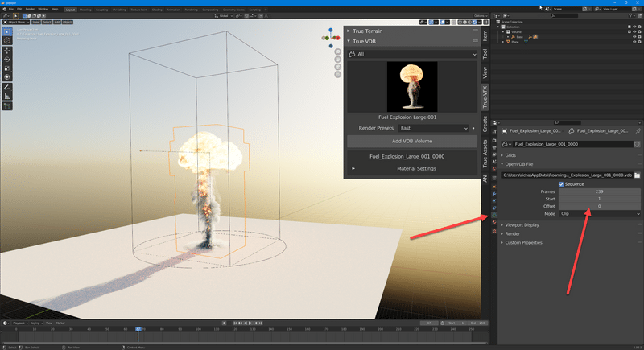The height and width of the screenshot is (350, 644).
Task: Click the Add VDB Volume button
Action: (413, 141)
